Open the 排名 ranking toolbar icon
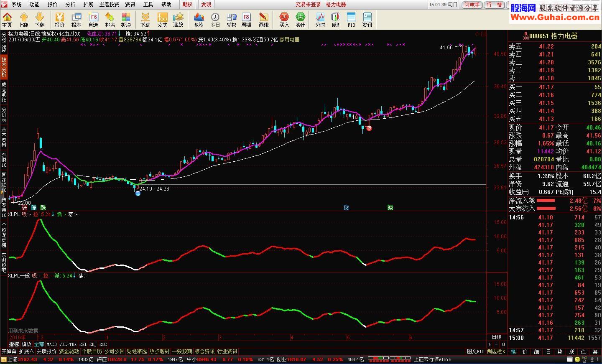Viewport: 602px width, 364px height. 110,20
